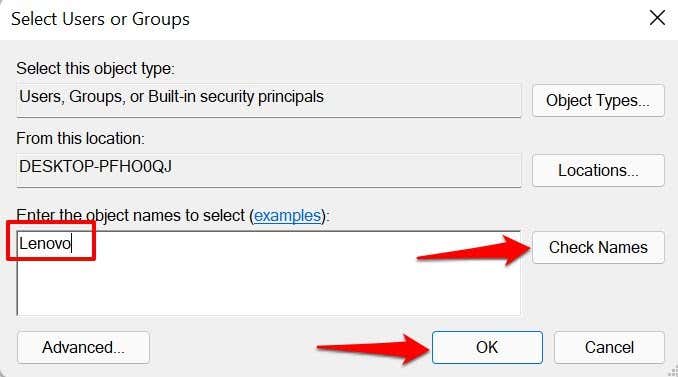The image size is (678, 377).
Task: Click the 'Select this object type' label
Action: (96, 68)
